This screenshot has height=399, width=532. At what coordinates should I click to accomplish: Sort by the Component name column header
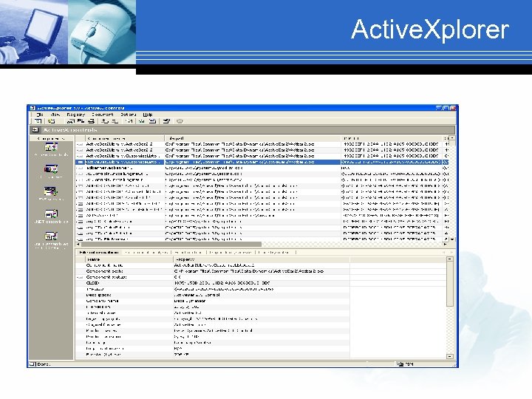click(x=125, y=138)
